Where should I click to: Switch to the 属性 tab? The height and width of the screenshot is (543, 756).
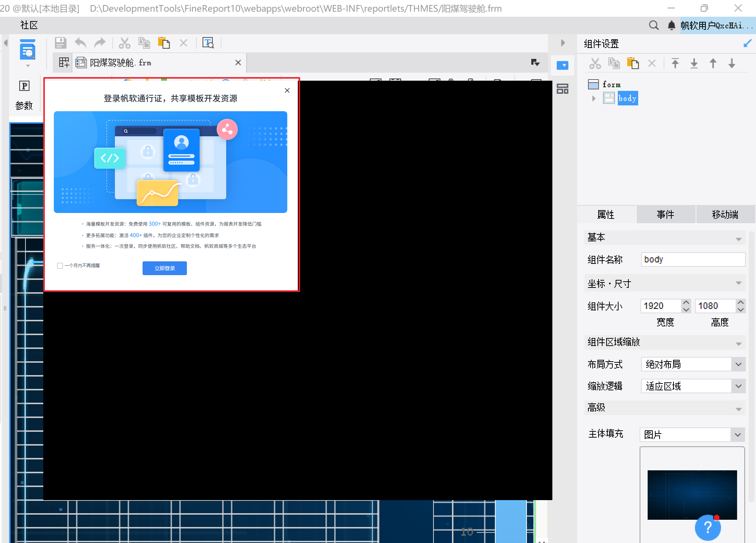click(606, 214)
